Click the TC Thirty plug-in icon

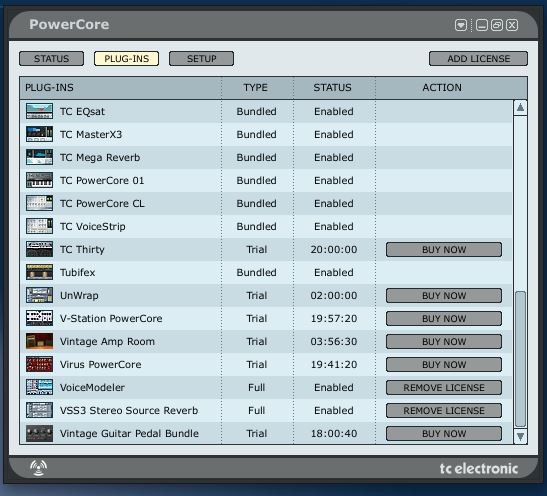39,249
